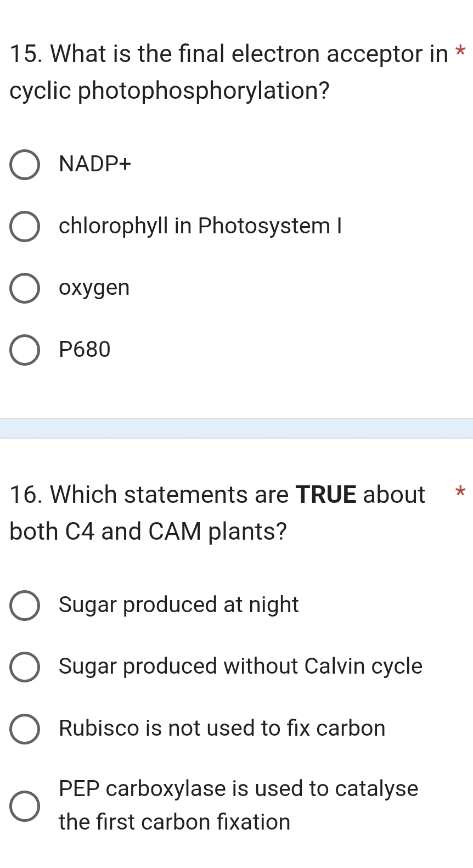Click the P680 answer label text
Viewport: 473px width, 868px height.
(85, 350)
